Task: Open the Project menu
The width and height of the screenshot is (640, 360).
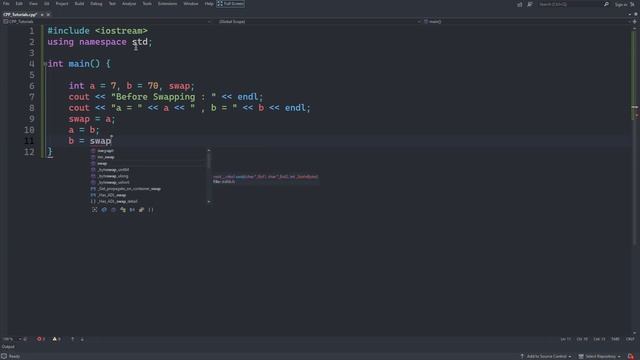Action: click(62, 4)
